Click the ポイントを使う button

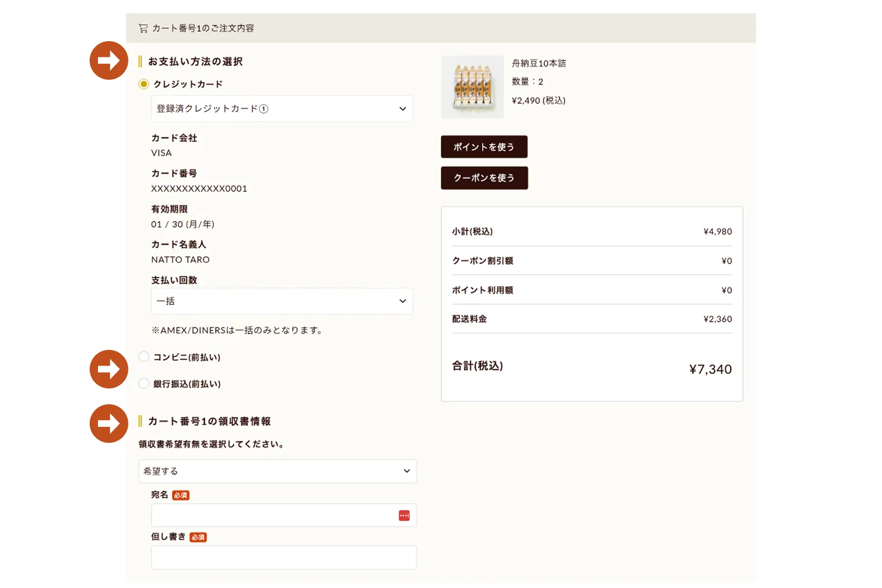coord(484,147)
